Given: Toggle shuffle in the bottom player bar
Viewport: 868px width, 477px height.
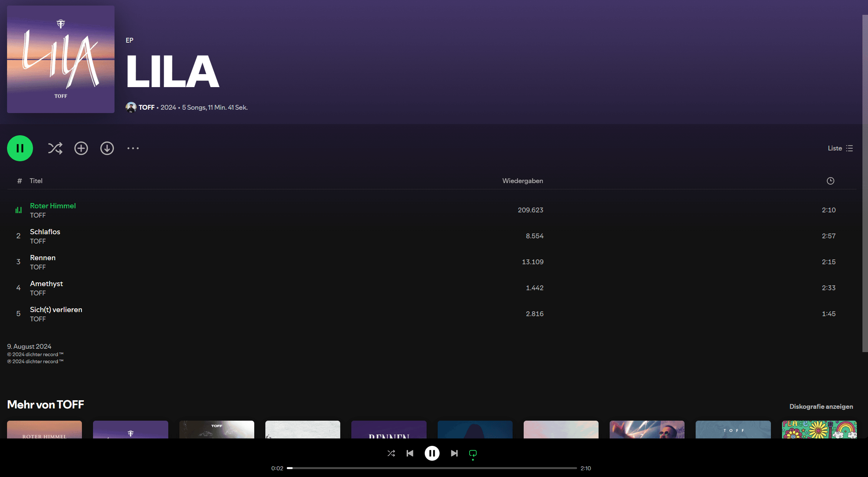Looking at the screenshot, I should pos(391,453).
